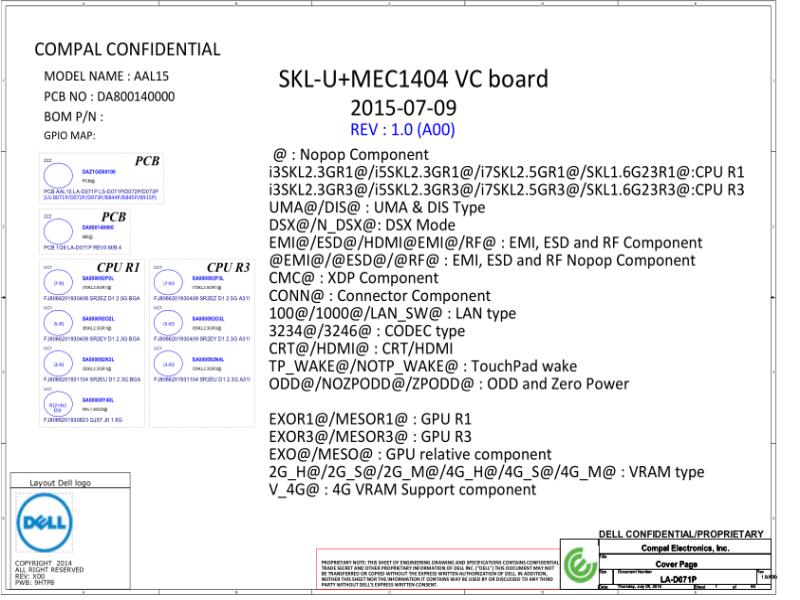Click the 'SR2EU D1 2.3G' line under CPU R3
800x600 pixels.
[x=202, y=380]
